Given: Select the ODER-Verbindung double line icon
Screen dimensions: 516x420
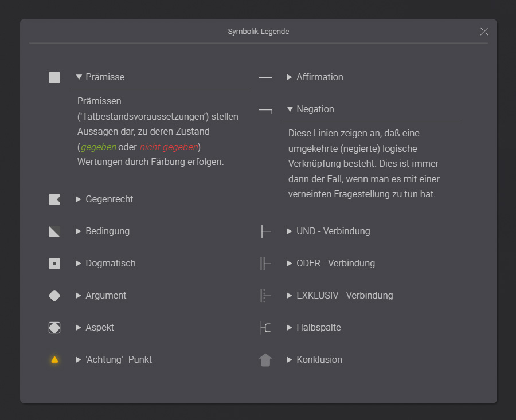Looking at the screenshot, I should [x=265, y=263].
